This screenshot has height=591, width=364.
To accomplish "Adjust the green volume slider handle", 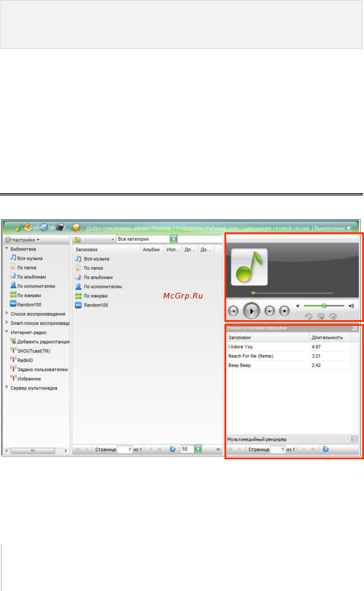I will (x=324, y=306).
